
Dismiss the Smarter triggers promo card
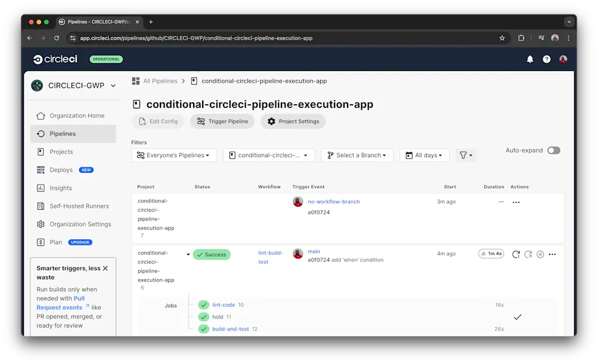(x=106, y=268)
